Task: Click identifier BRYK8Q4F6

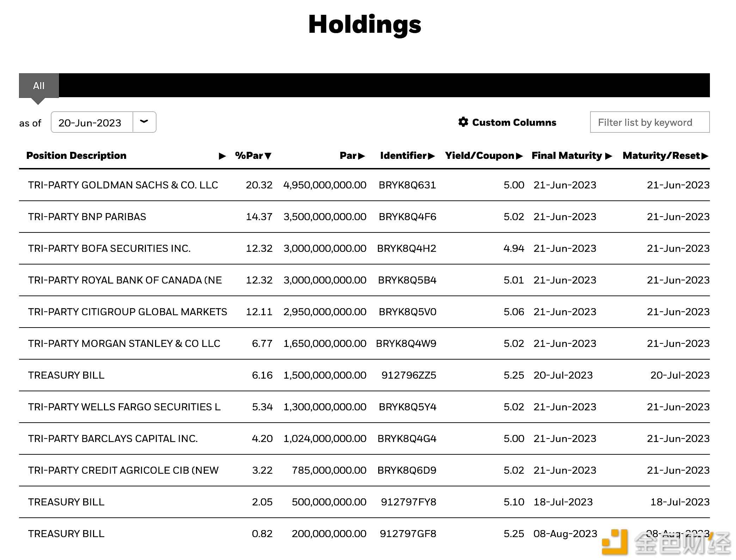Action: click(x=407, y=217)
